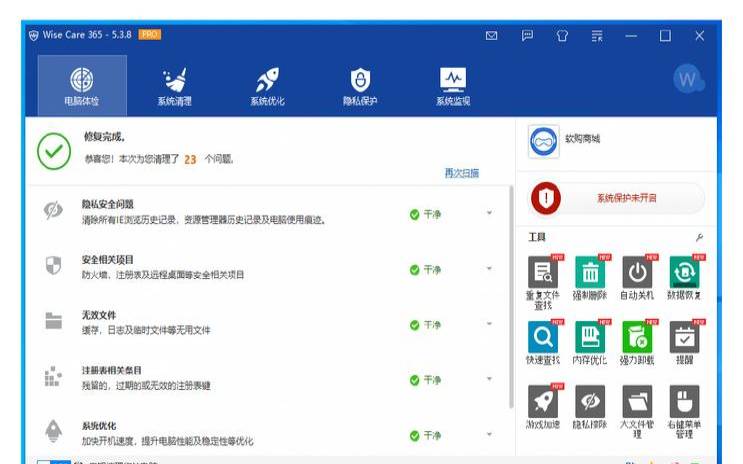The image size is (743, 464).
Task: Switch to 系统监视 tab
Action: point(453,85)
